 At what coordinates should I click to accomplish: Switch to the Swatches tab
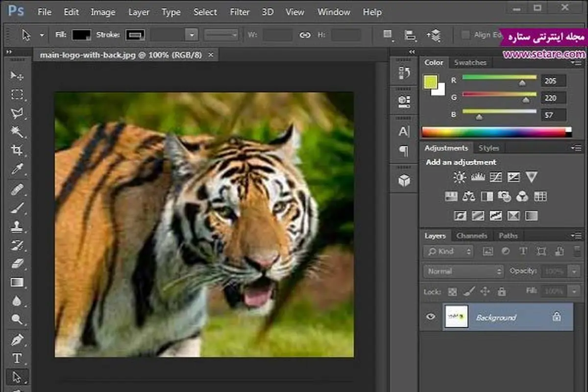(470, 62)
